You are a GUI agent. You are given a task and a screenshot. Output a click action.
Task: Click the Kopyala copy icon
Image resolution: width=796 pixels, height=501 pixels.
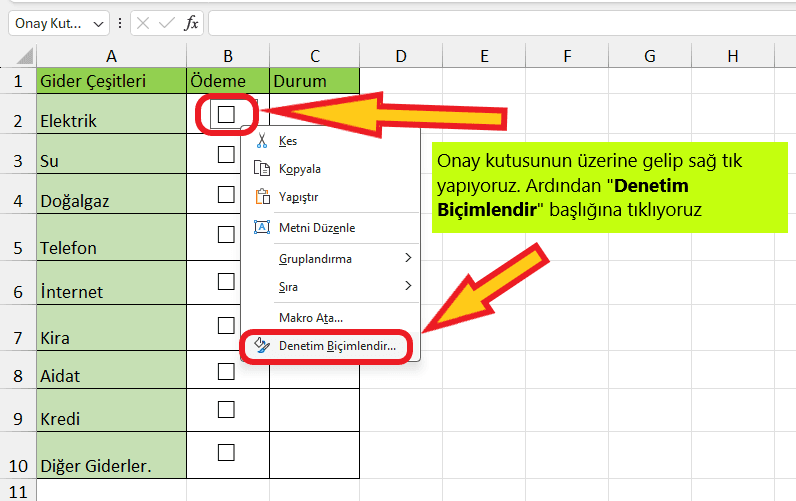[x=262, y=168]
